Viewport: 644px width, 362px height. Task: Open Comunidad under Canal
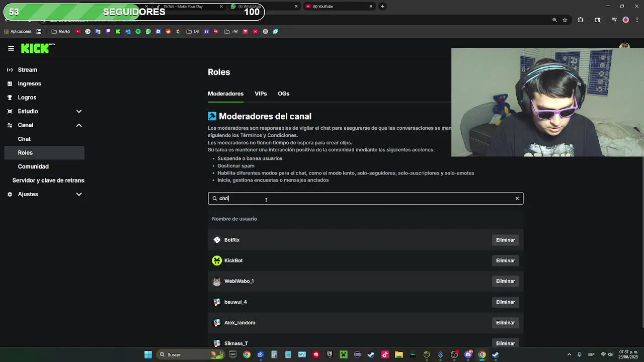click(x=33, y=166)
